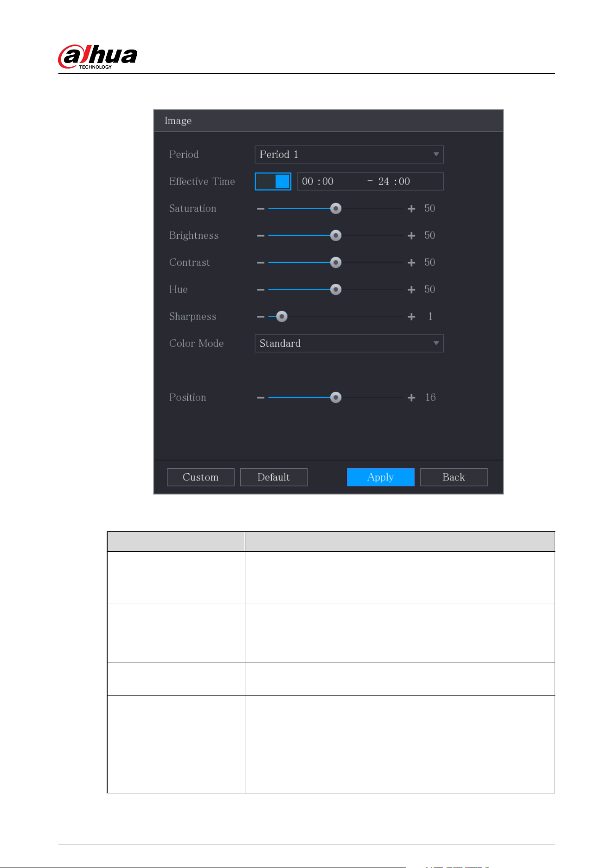Increase Sharpness with the plus icon
Image resolution: width=614 pixels, height=868 pixels.
411,317
